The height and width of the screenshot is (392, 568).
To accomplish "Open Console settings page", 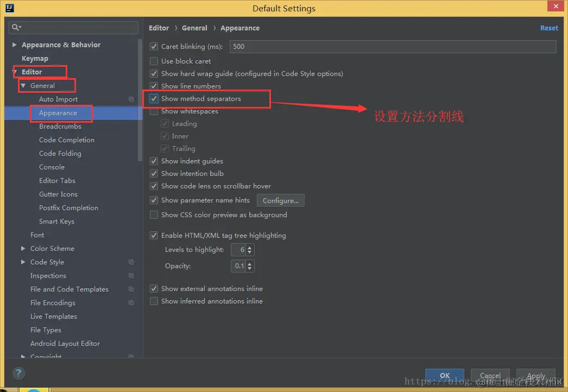I will [52, 167].
